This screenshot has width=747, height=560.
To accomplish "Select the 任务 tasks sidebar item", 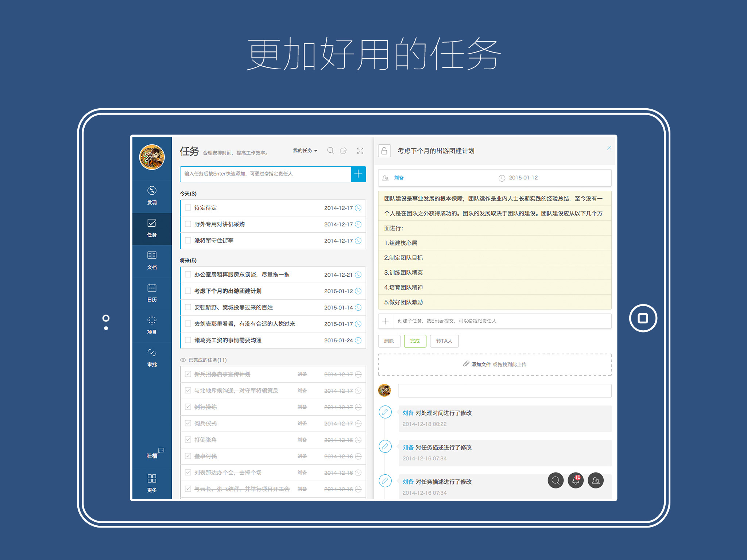I will pyautogui.click(x=152, y=229).
